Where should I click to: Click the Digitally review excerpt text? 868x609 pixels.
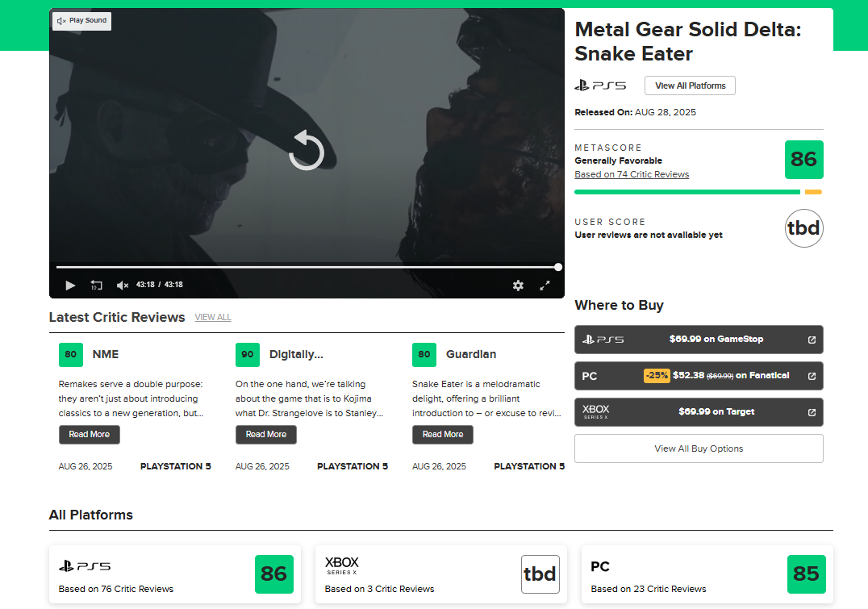pos(310,398)
